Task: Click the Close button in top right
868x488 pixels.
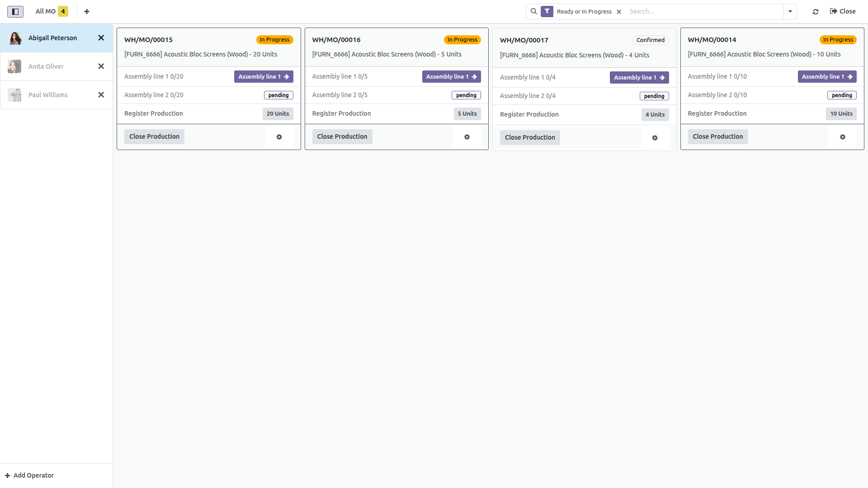Action: (843, 11)
